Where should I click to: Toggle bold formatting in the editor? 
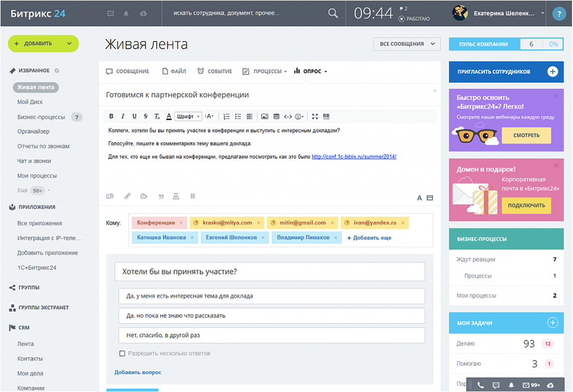111,116
